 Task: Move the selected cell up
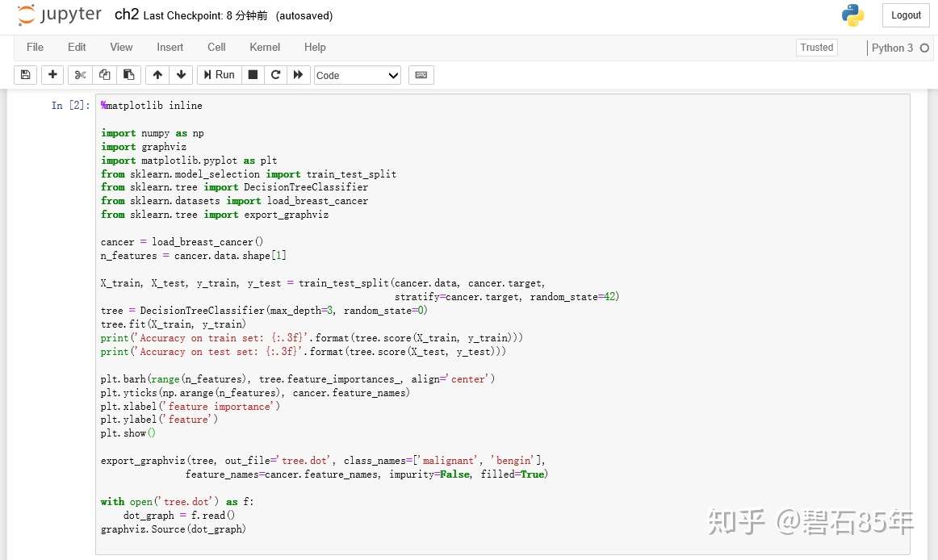tap(157, 75)
